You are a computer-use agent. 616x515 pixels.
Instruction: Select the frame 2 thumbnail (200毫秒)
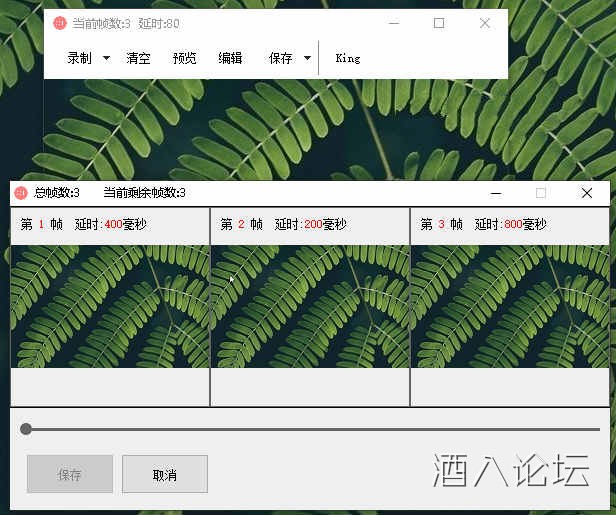[310, 305]
